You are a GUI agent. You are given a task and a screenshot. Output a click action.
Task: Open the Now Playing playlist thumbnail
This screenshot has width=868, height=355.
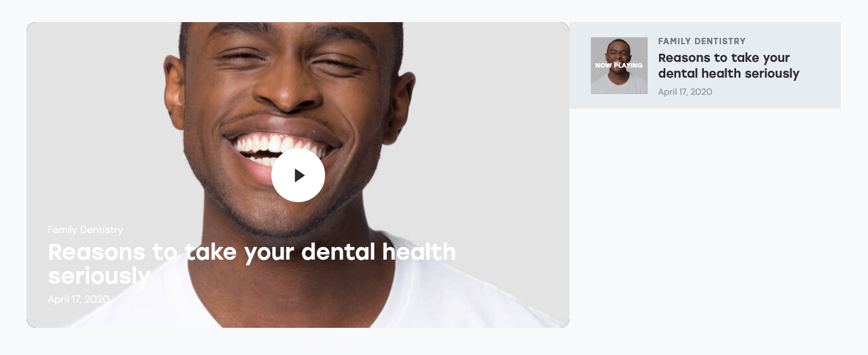click(619, 66)
